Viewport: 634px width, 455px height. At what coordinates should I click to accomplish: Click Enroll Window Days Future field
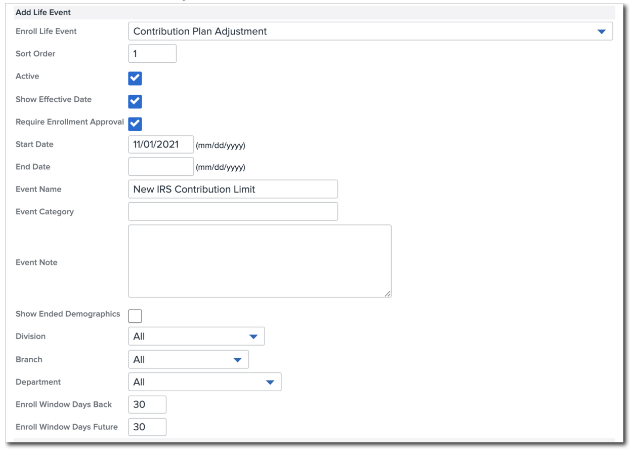[x=147, y=427]
